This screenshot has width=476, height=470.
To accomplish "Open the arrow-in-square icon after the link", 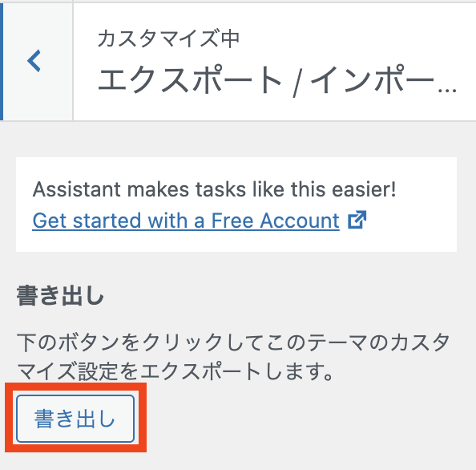I will (x=357, y=219).
